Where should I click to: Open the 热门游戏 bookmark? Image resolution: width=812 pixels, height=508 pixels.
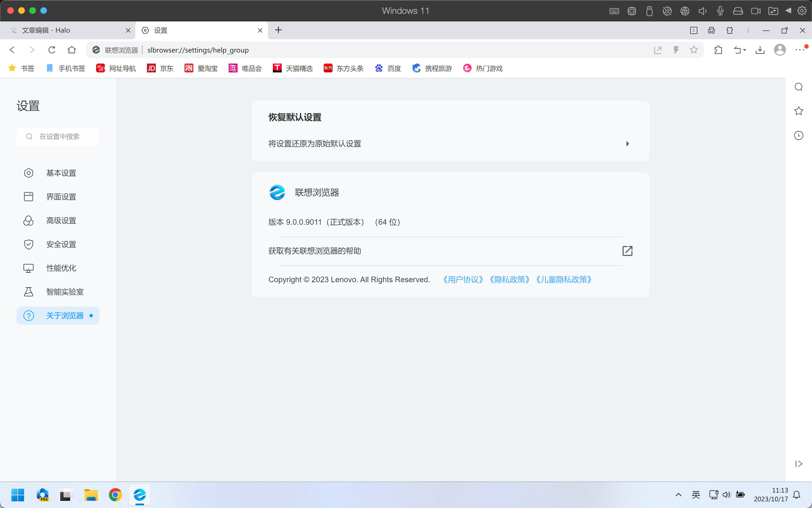483,68
